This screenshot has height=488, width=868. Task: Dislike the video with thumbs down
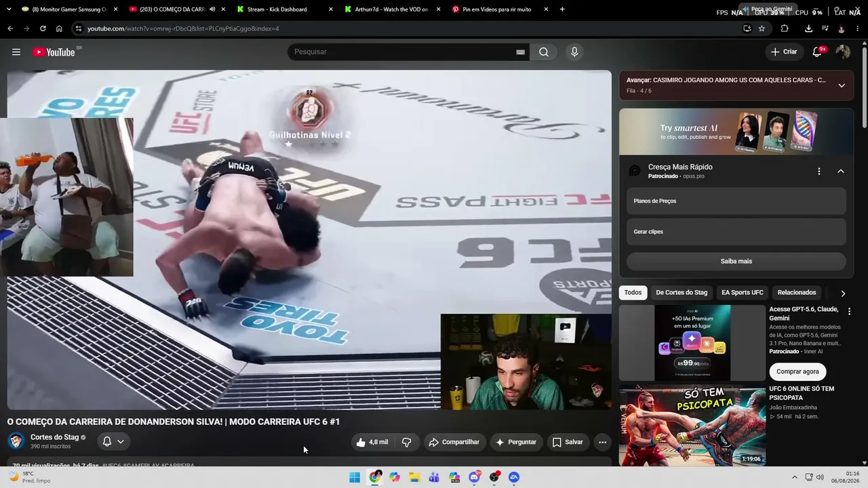tap(407, 442)
